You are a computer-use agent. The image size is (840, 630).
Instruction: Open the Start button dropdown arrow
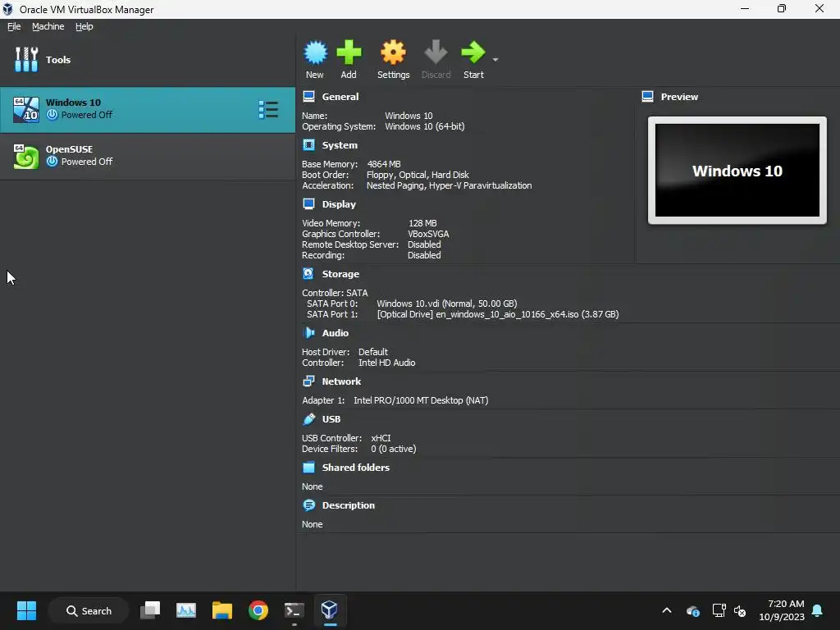(495, 59)
